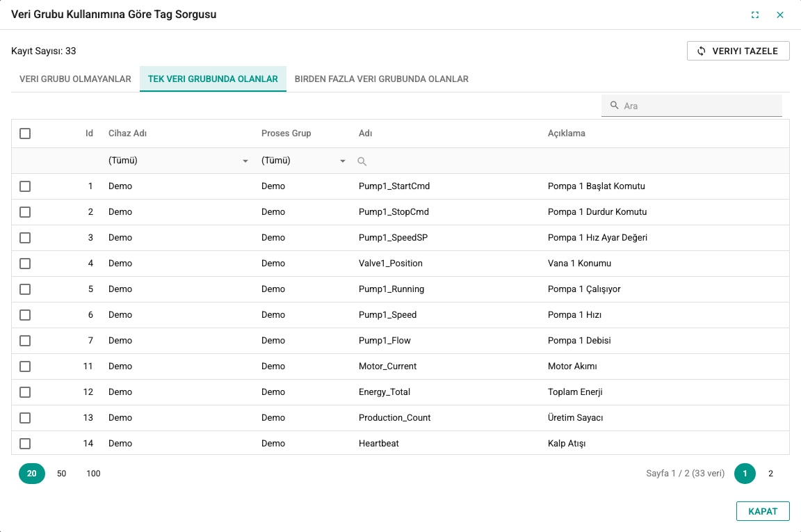The width and height of the screenshot is (801, 532).
Task: Click the description 'Pompa 1 Hız Ayar Değeri'
Action: click(597, 238)
